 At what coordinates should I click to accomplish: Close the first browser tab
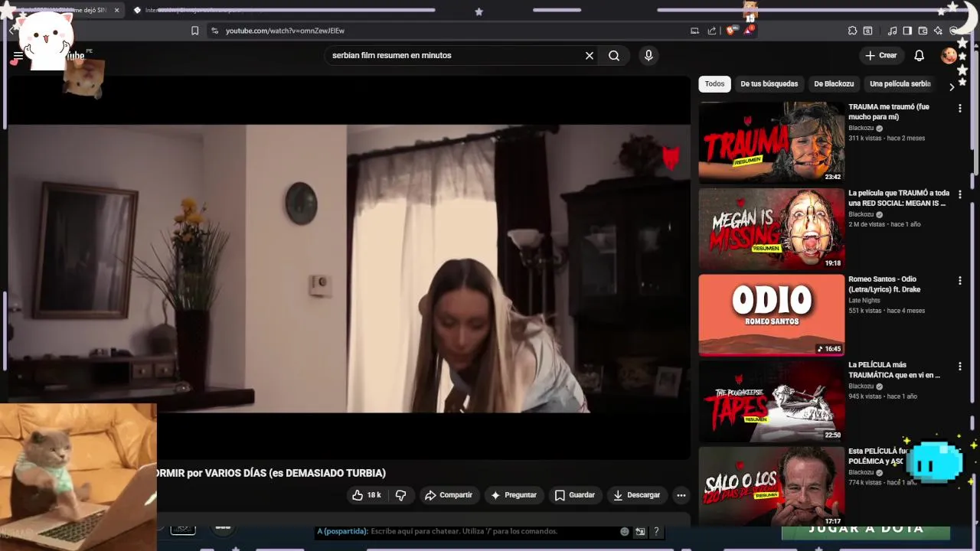pyautogui.click(x=117, y=10)
